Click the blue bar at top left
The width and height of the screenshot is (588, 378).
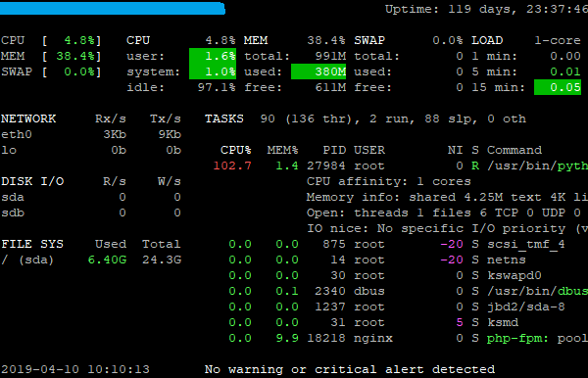(113, 9)
